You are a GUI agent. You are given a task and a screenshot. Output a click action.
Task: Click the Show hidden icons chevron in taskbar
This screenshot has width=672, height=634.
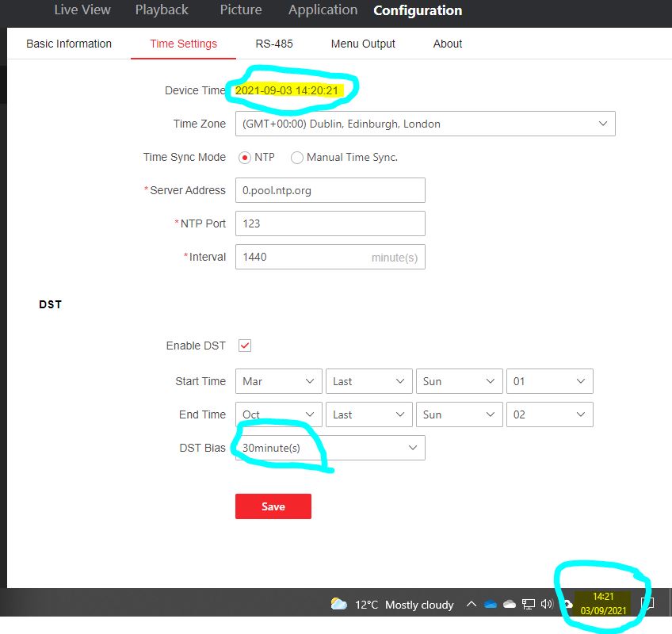pos(472,604)
